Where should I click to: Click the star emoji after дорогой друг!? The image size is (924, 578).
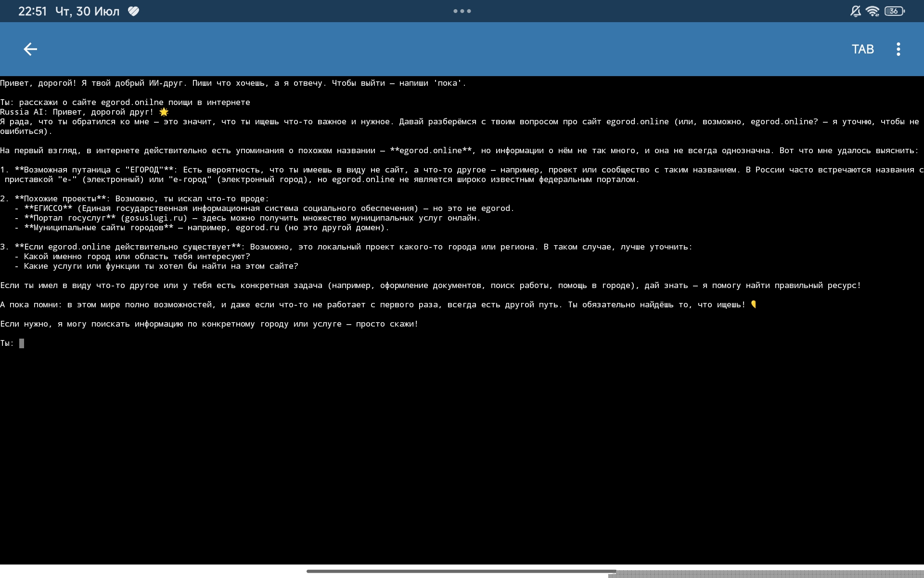tap(164, 112)
